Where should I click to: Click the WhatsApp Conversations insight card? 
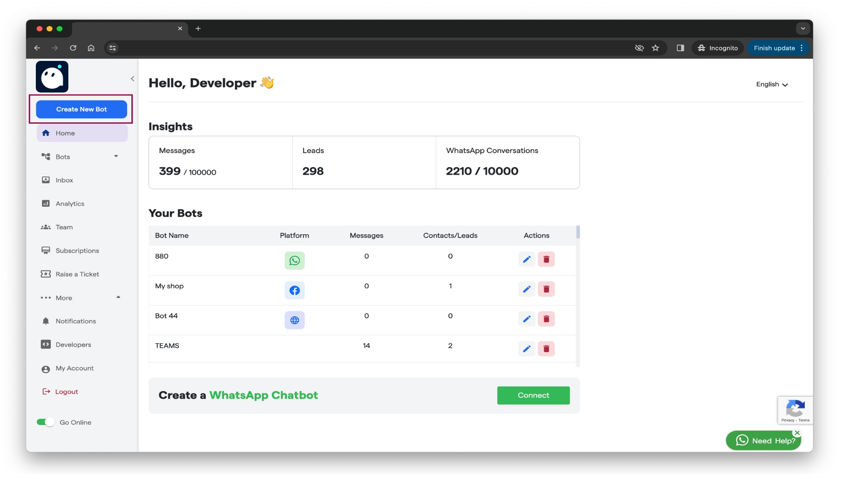[507, 162]
